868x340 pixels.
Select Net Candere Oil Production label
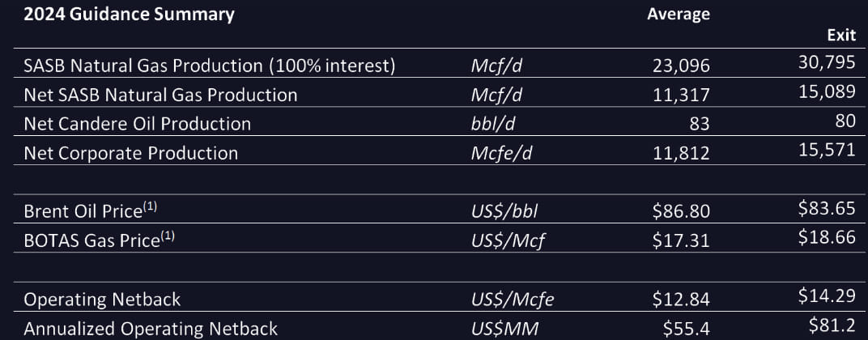[x=137, y=124]
